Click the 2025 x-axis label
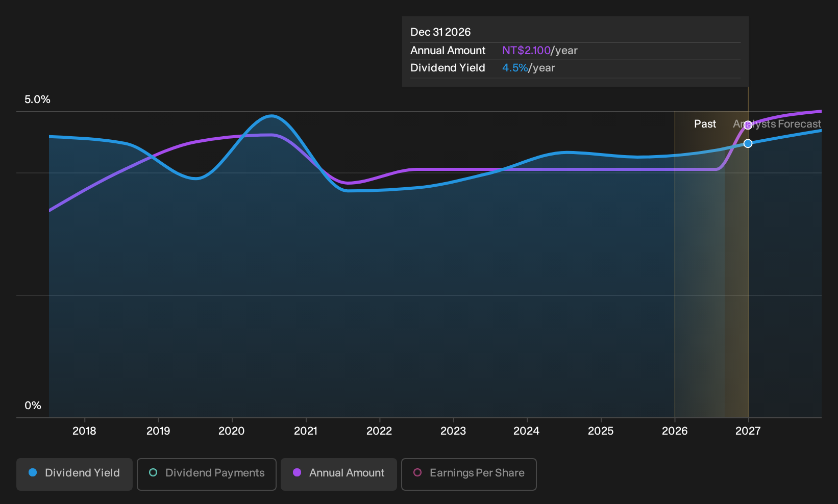Image resolution: width=838 pixels, height=504 pixels. (x=601, y=431)
